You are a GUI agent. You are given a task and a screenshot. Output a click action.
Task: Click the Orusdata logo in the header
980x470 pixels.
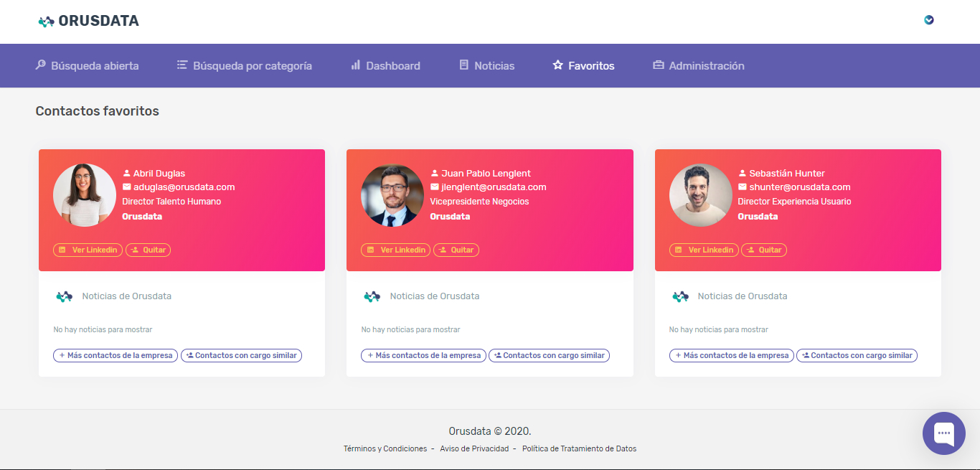(88, 21)
